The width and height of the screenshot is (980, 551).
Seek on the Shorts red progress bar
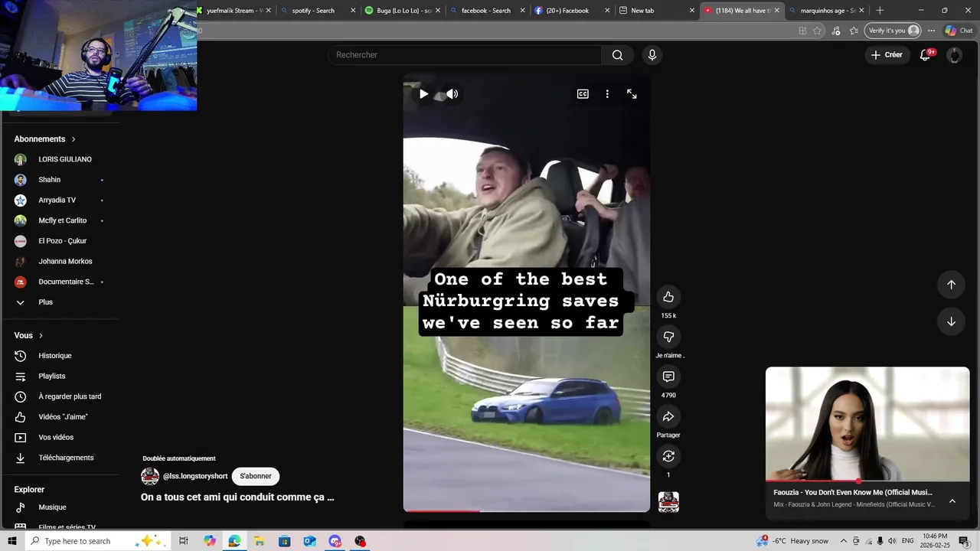[527, 510]
